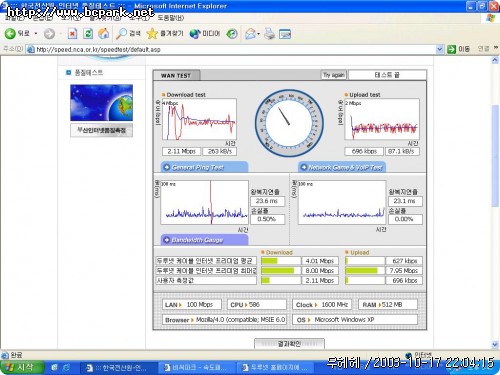Click the earth and space thumbnail image
This screenshot has width=500, height=375.
[x=101, y=103]
